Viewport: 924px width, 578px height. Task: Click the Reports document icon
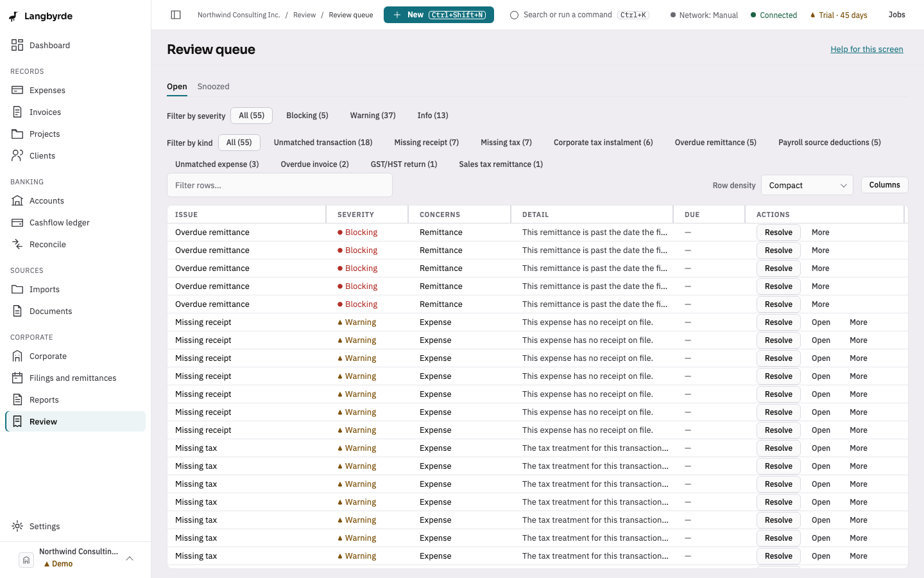(17, 399)
